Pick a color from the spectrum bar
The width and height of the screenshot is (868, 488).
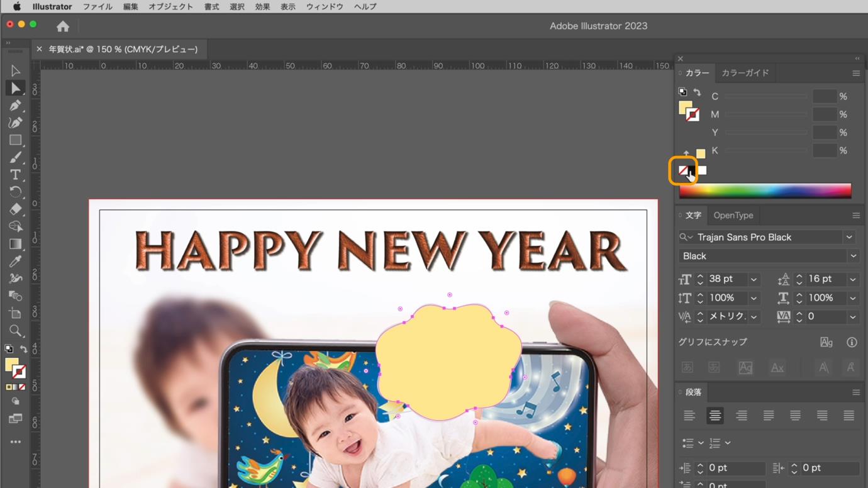(765, 191)
